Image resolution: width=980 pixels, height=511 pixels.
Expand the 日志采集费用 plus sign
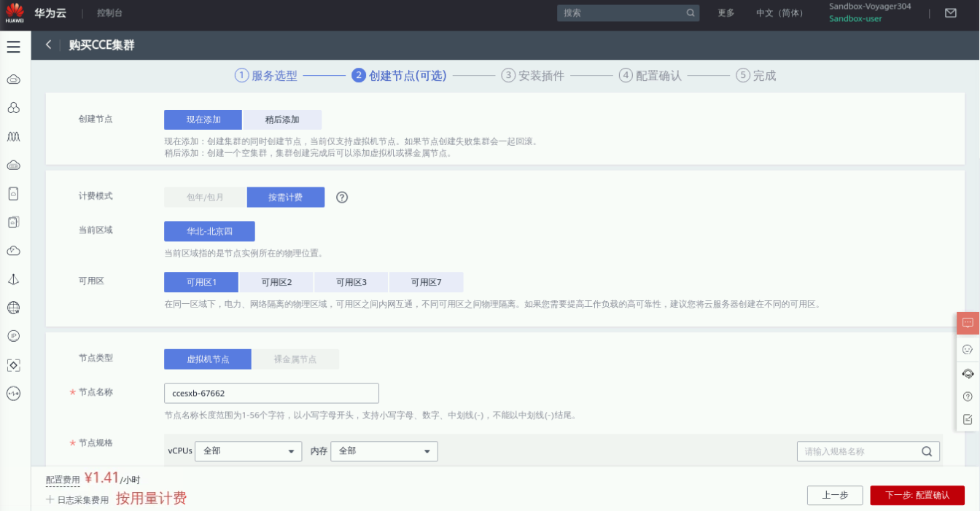pos(50,499)
